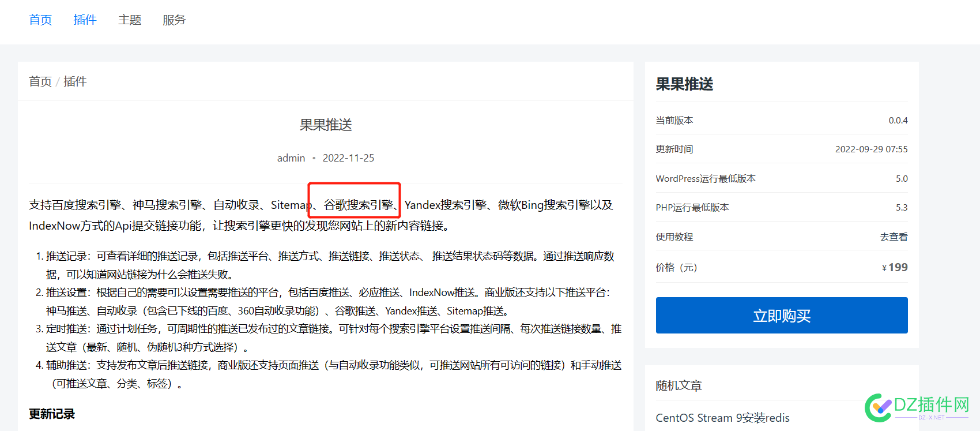
Task: Click the publish date 2022-11-25
Action: (x=348, y=158)
